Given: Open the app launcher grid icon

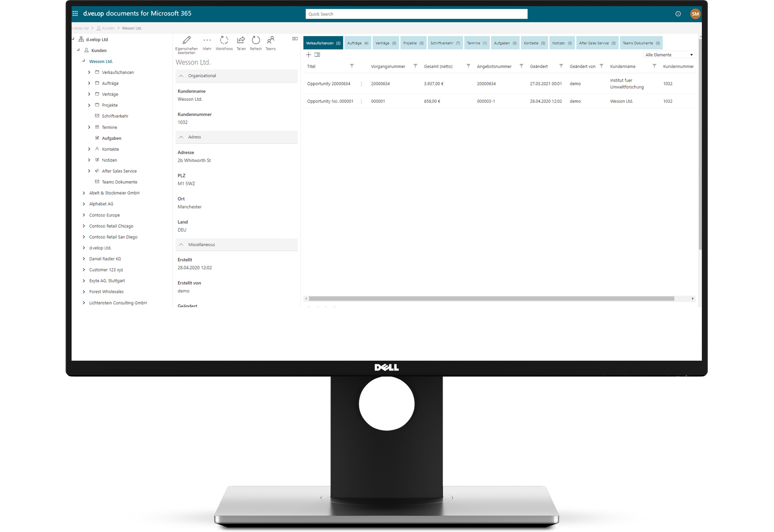Looking at the screenshot, I should coord(75,14).
